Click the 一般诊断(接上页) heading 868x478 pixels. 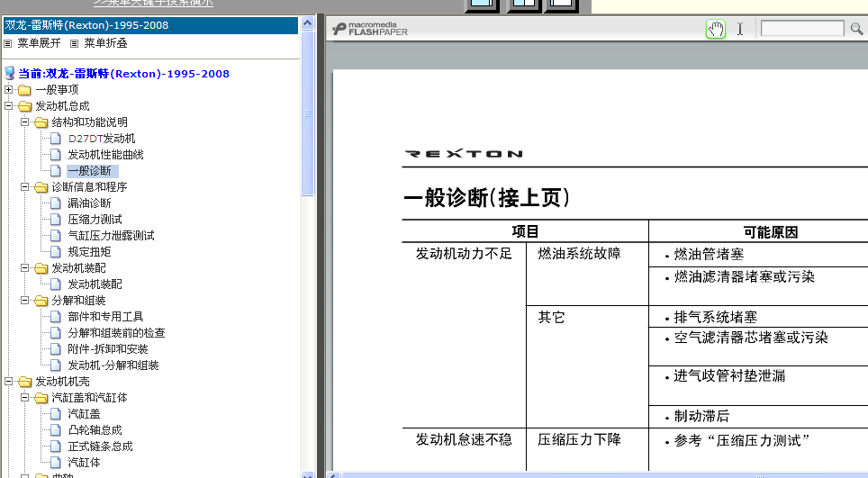tap(487, 197)
